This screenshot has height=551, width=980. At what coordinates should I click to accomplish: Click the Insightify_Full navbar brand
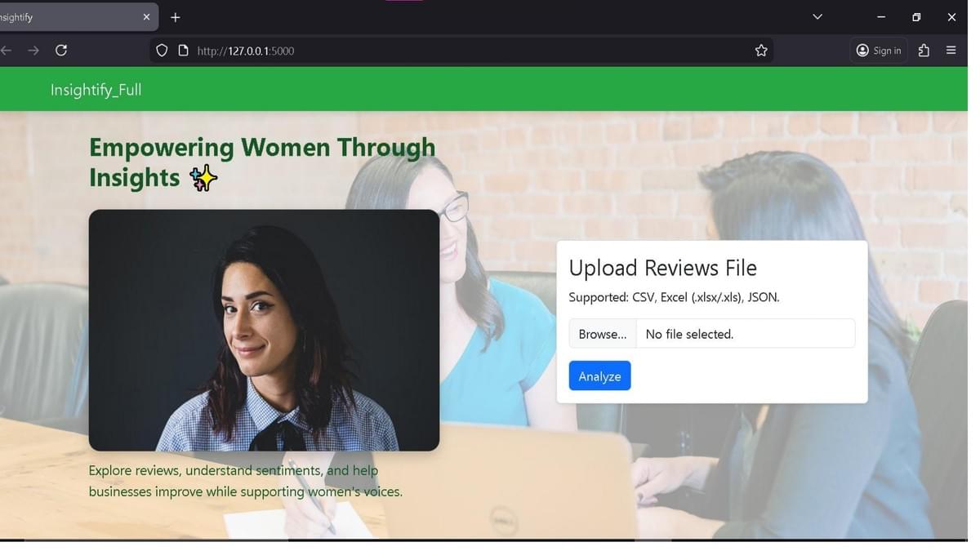96,90
